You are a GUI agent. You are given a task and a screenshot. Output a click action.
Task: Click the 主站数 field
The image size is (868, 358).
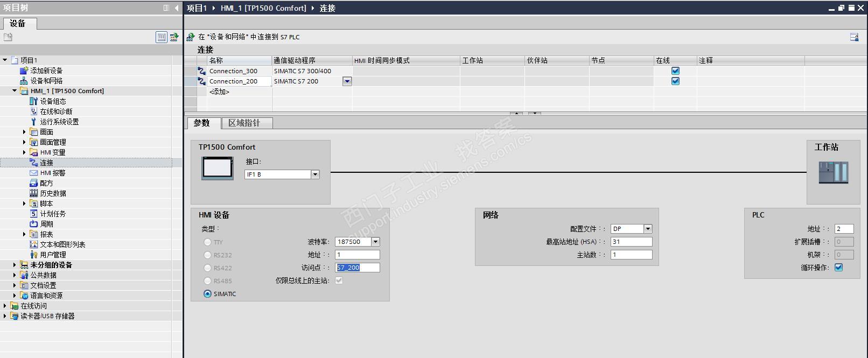tap(631, 255)
